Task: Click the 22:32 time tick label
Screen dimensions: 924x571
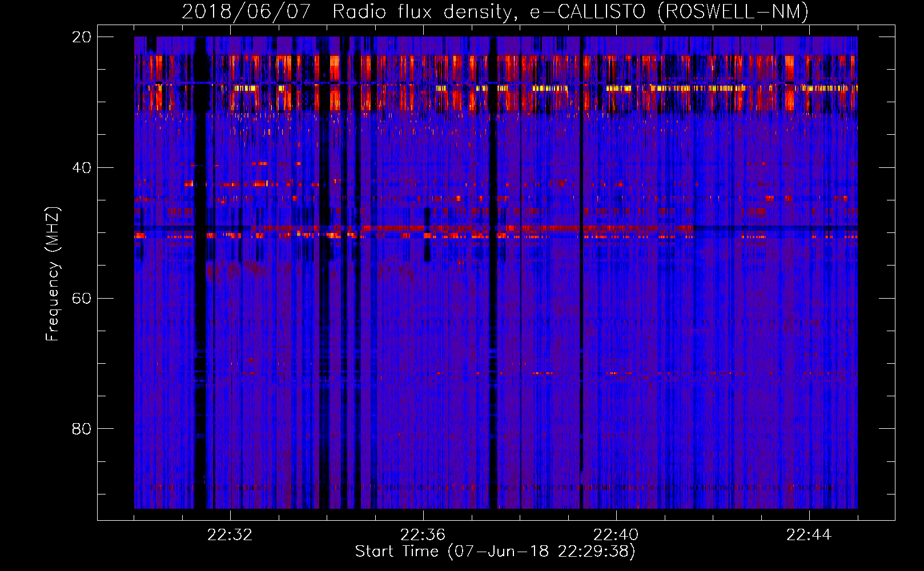Action: tap(230, 535)
